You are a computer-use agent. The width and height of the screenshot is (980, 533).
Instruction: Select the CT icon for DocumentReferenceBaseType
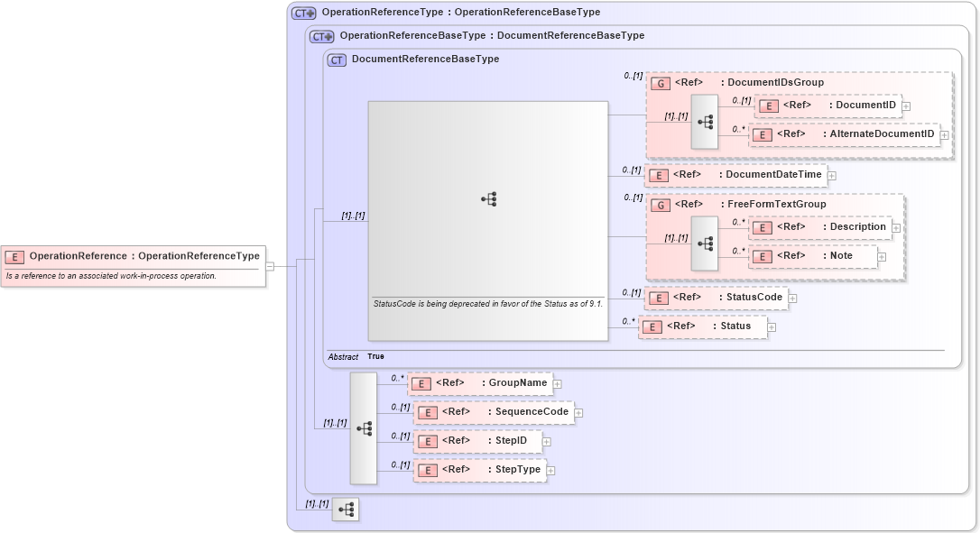point(335,59)
